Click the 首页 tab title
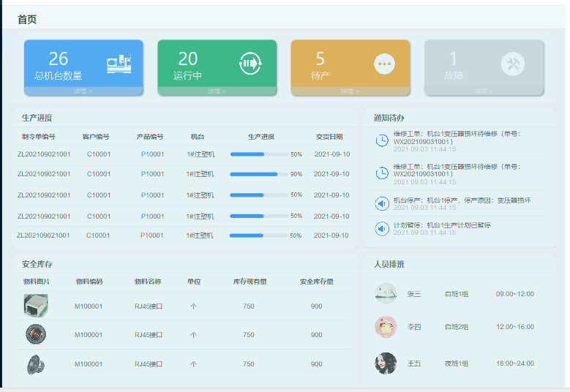The height and width of the screenshot is (392, 570). [27, 20]
